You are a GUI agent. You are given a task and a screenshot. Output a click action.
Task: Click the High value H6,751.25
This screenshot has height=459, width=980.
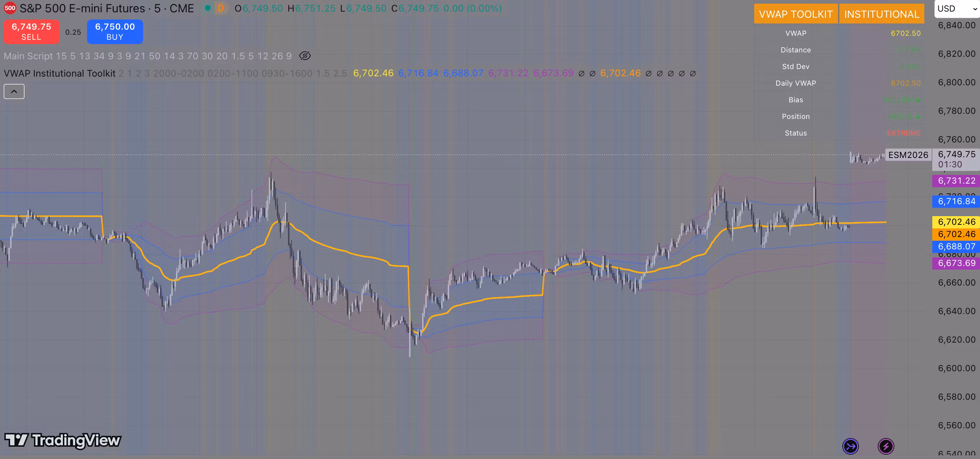(x=311, y=8)
